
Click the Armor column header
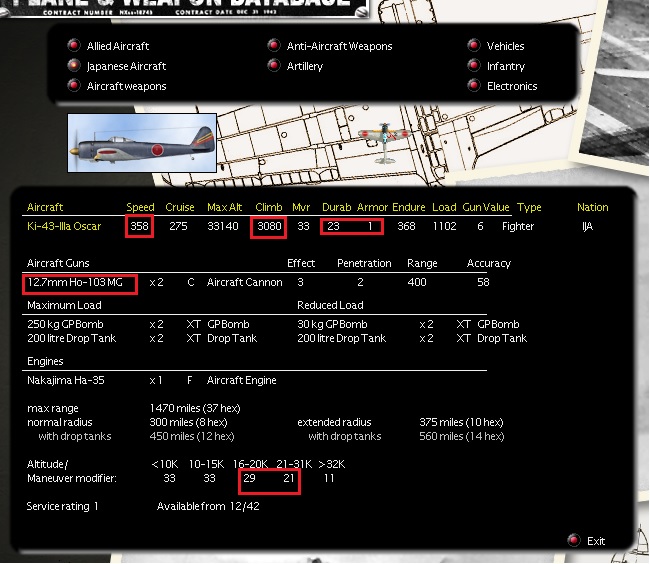372,207
